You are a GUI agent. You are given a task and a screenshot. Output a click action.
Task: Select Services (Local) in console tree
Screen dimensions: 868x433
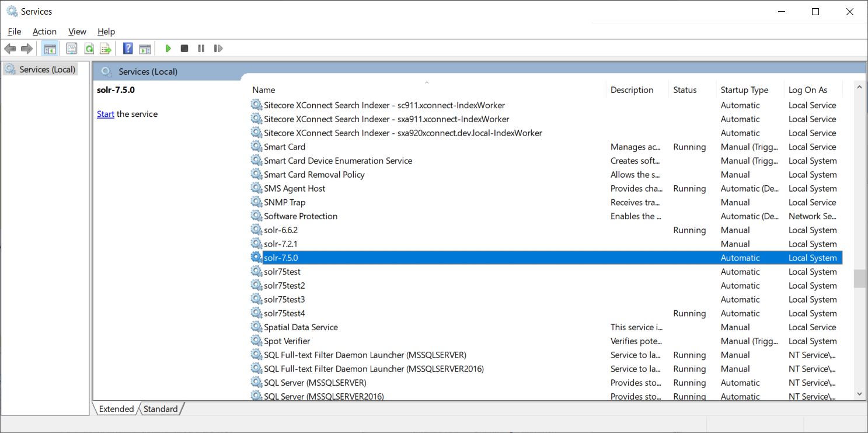click(40, 70)
